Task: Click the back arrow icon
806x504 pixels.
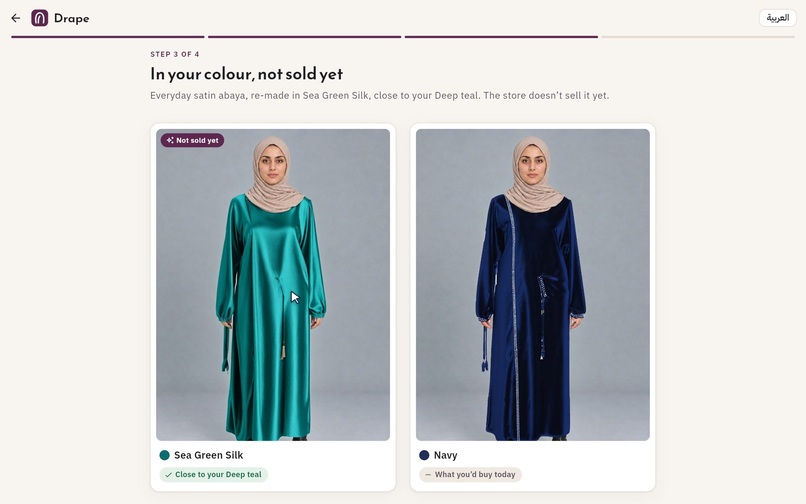Action: (x=15, y=18)
